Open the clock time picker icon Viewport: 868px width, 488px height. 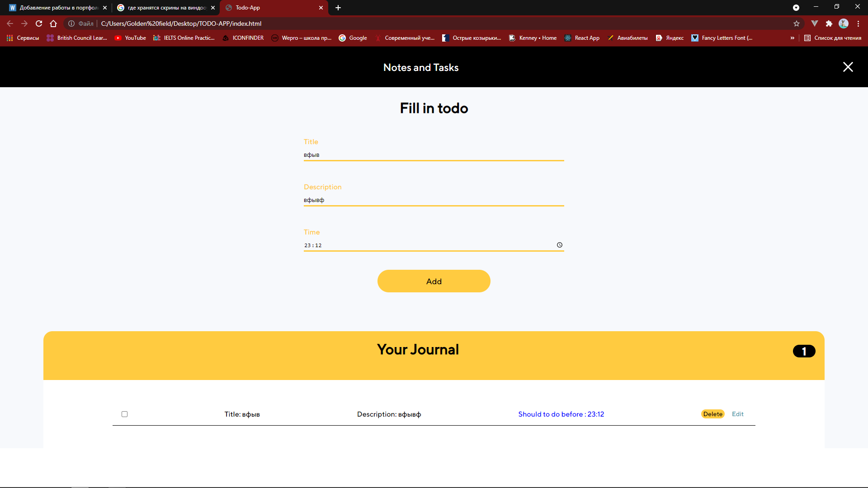coord(560,245)
